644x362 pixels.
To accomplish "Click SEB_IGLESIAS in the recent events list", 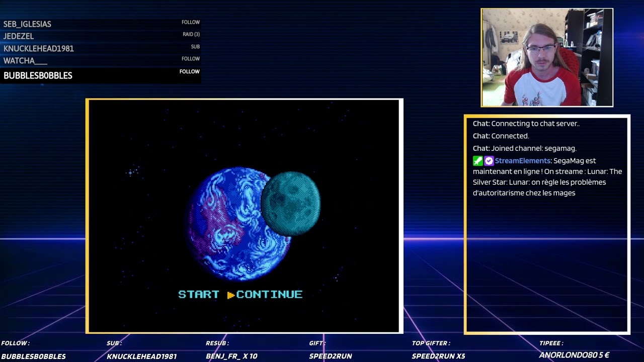I will (x=27, y=24).
